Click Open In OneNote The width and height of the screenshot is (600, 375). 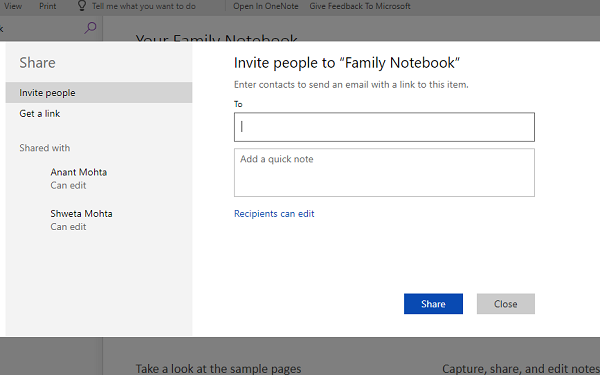[x=266, y=6]
